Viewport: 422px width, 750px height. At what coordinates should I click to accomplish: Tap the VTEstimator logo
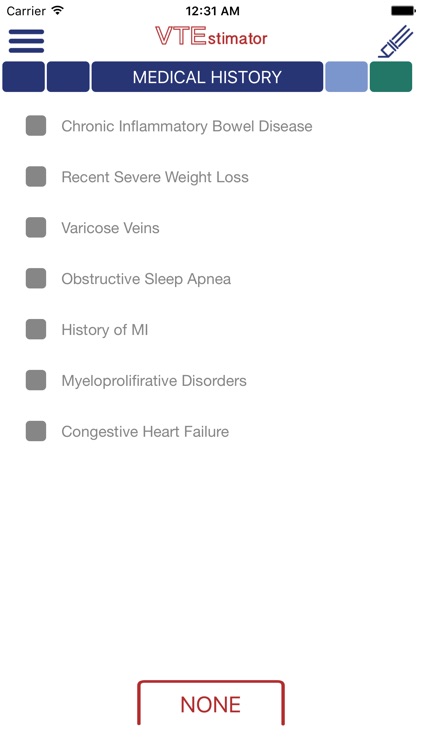coord(211,36)
